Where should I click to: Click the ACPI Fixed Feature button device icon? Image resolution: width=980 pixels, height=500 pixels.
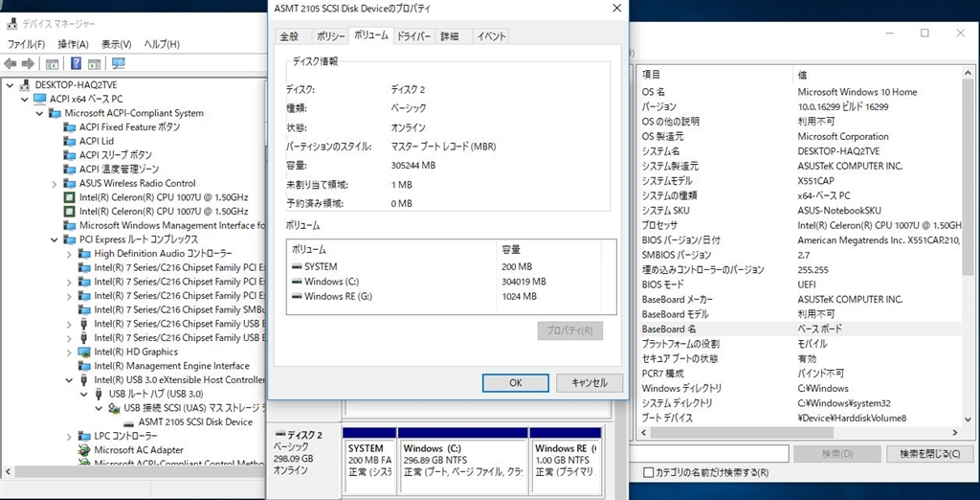click(69, 127)
